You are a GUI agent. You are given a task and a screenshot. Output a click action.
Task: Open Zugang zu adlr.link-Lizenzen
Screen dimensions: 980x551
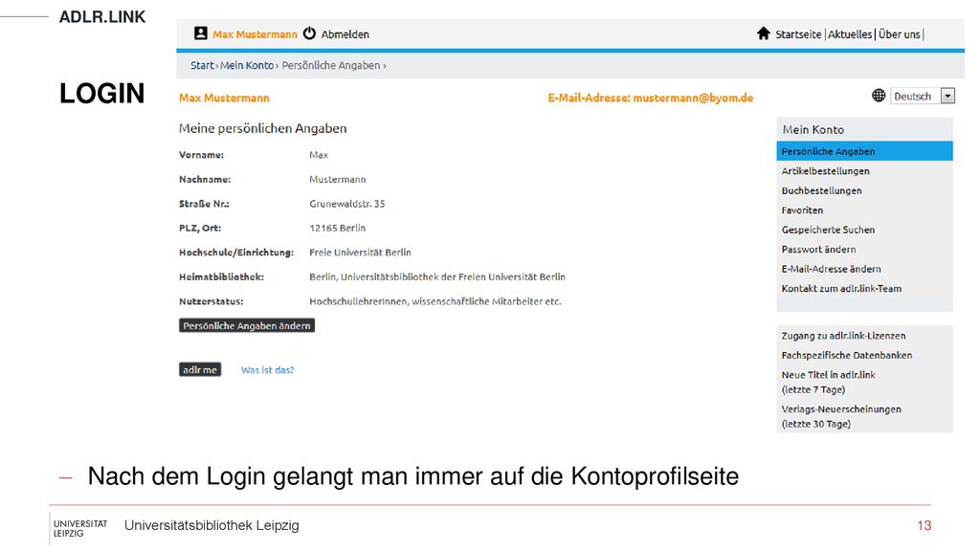tap(843, 336)
